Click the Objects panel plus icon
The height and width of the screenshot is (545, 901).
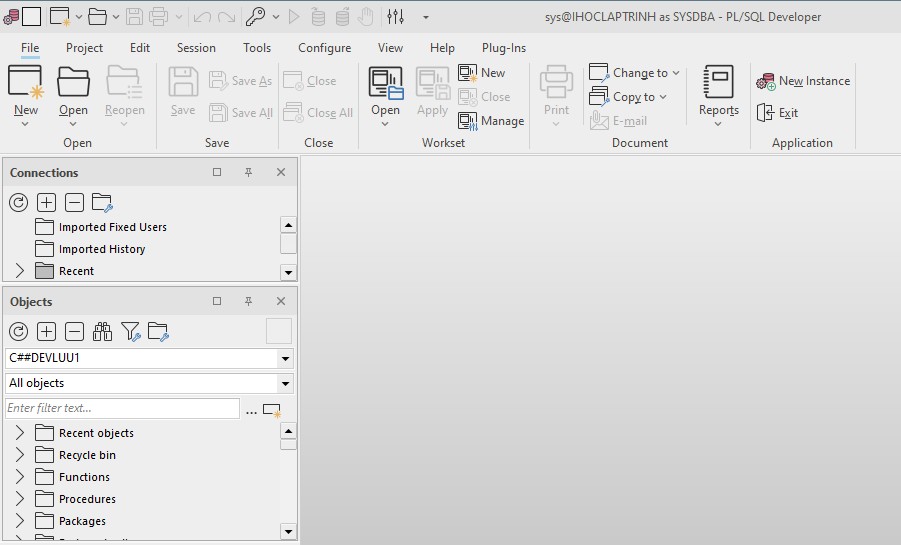[47, 332]
